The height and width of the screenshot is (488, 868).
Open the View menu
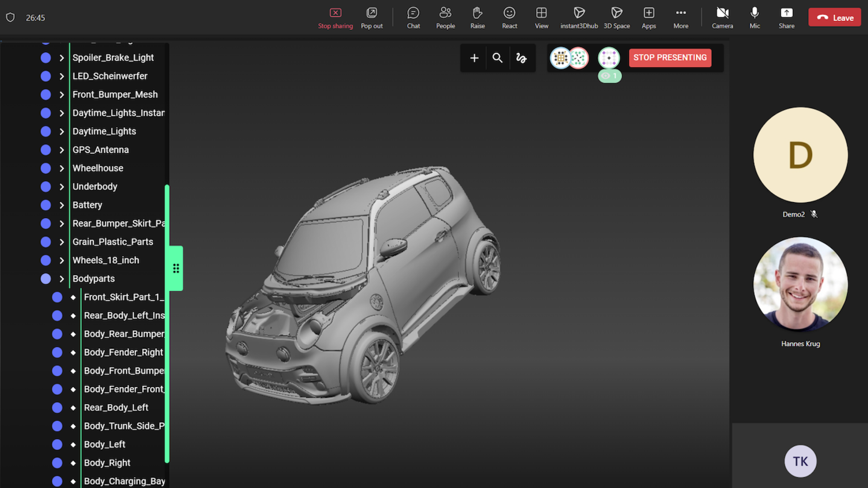(x=541, y=17)
